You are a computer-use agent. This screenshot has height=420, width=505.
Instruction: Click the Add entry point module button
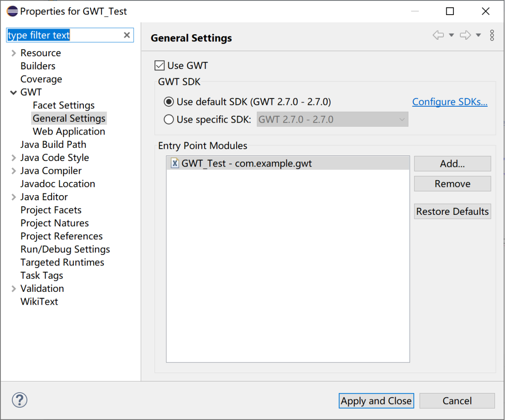click(x=452, y=164)
